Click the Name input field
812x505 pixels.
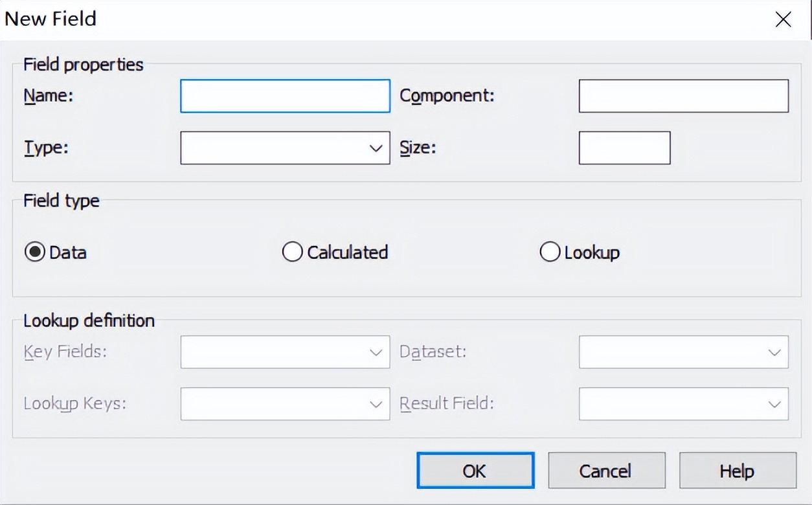pos(285,96)
